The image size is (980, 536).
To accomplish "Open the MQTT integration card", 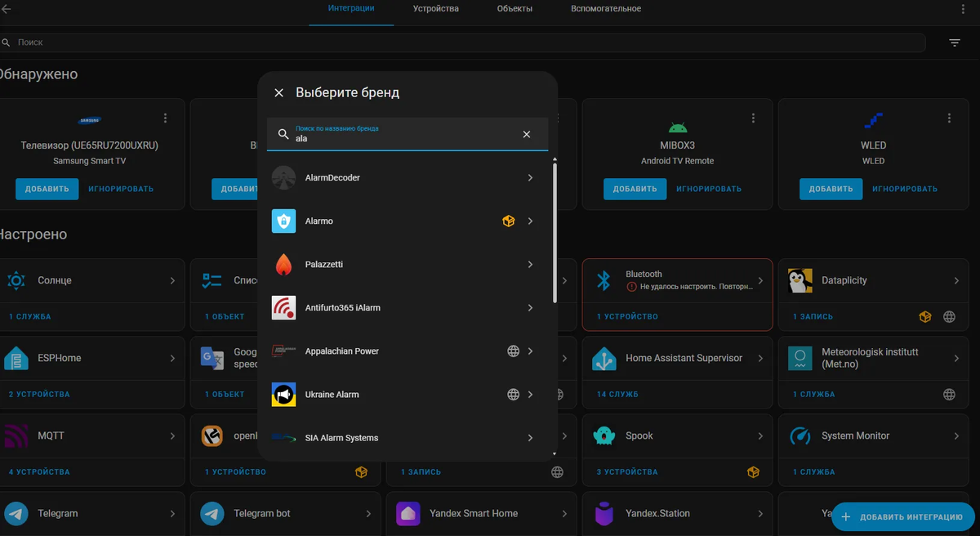I will point(92,435).
